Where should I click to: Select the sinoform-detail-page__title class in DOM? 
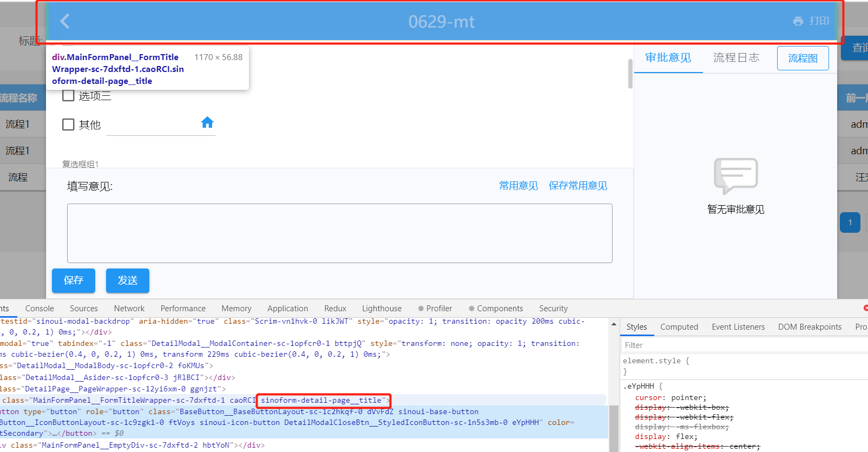tap(321, 401)
